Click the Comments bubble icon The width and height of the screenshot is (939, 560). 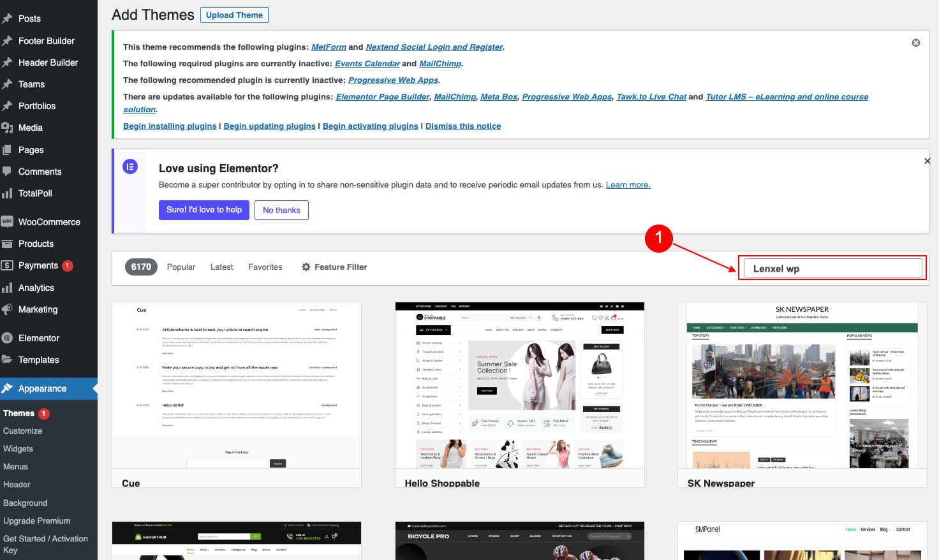pos(7,172)
